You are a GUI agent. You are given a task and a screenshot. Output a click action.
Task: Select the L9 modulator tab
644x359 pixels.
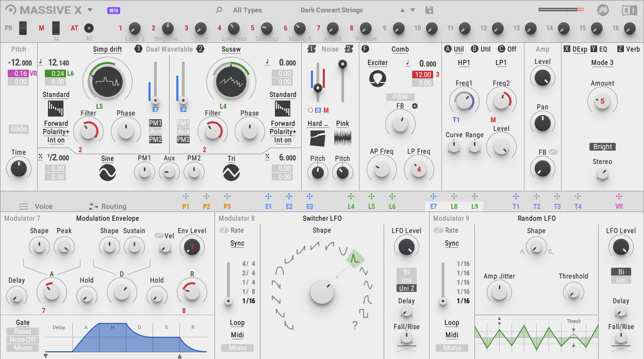pos(474,206)
